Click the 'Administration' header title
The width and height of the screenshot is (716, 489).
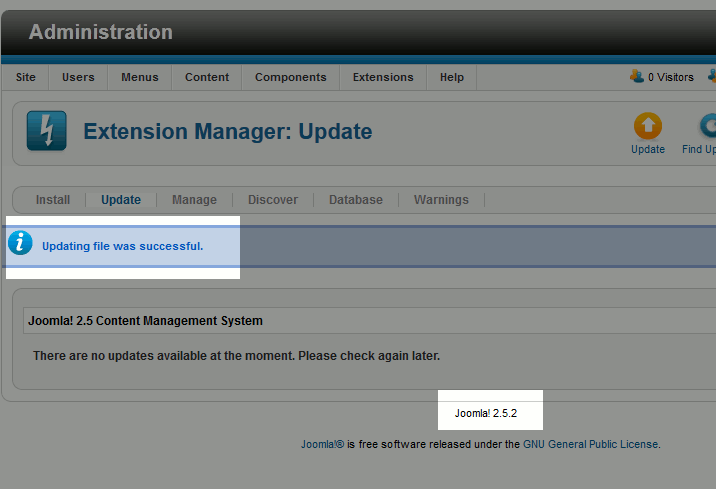(101, 32)
